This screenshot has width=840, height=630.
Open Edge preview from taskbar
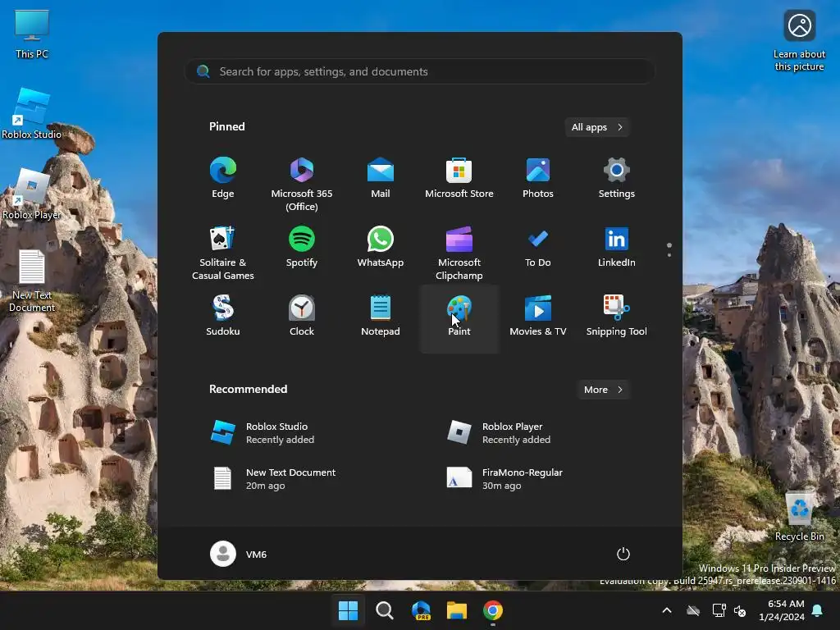point(421,610)
